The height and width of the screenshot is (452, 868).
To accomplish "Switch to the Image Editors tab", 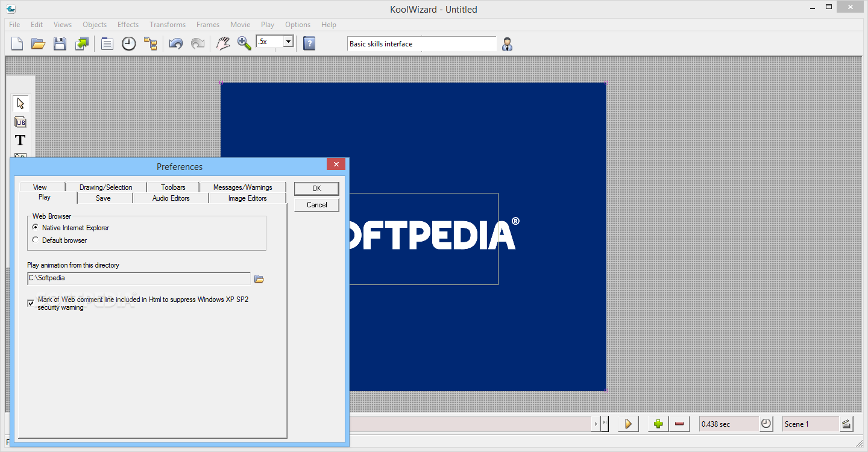I will [248, 198].
